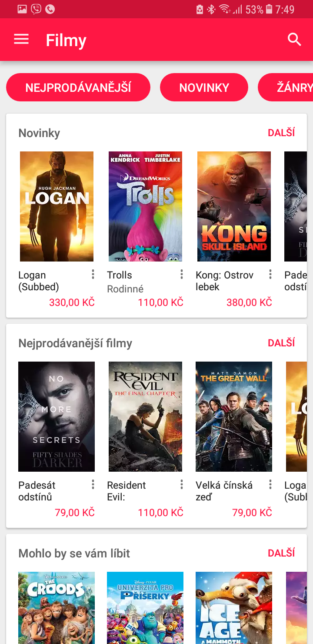Image resolution: width=313 pixels, height=644 pixels.
Task: Tap the 110,00 KČ price for Trolls
Action: click(160, 302)
